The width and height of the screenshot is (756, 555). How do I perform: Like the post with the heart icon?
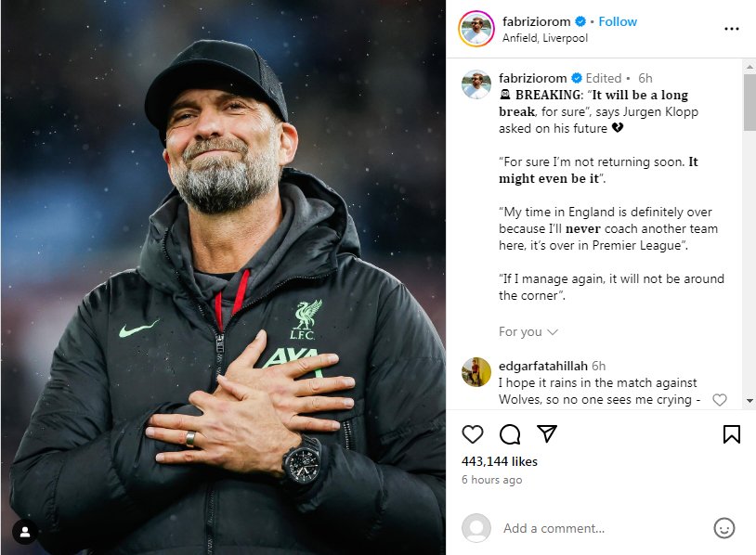point(473,434)
